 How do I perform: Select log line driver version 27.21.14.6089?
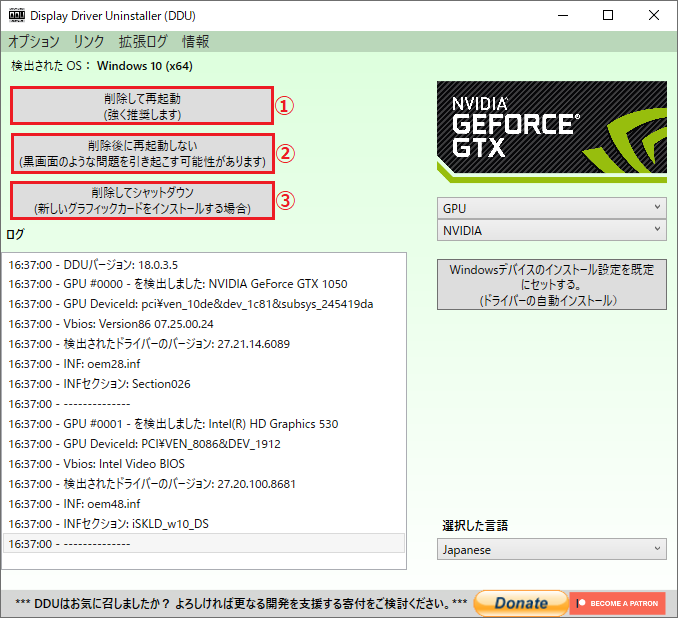pos(204,344)
